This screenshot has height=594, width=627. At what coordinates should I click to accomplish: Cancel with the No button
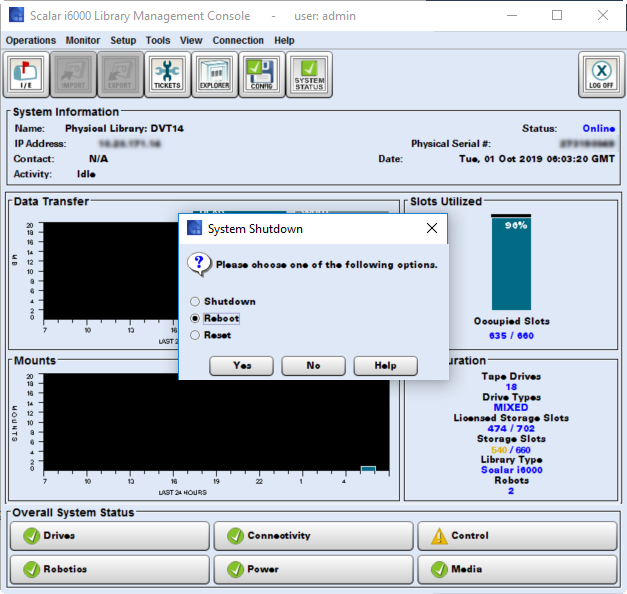click(x=314, y=366)
